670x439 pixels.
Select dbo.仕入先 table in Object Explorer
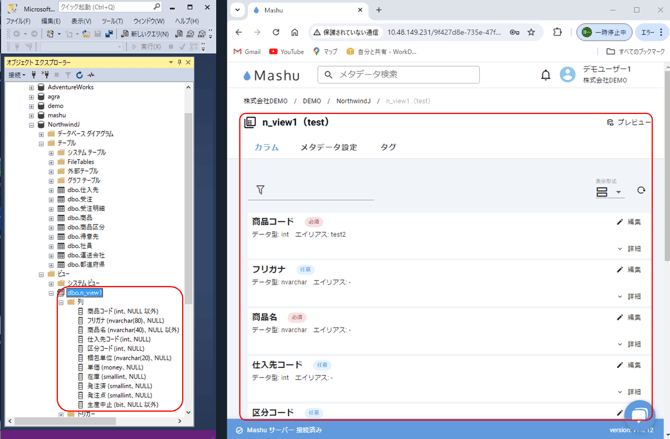(x=82, y=190)
